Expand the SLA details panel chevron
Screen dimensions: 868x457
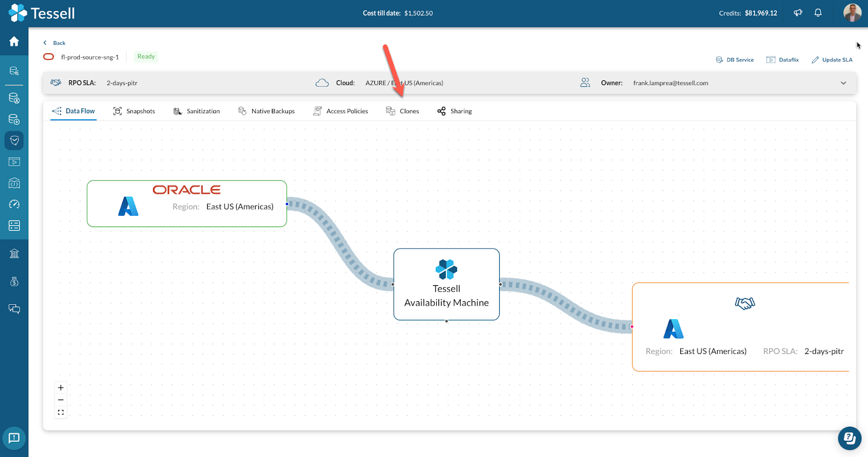pos(844,83)
